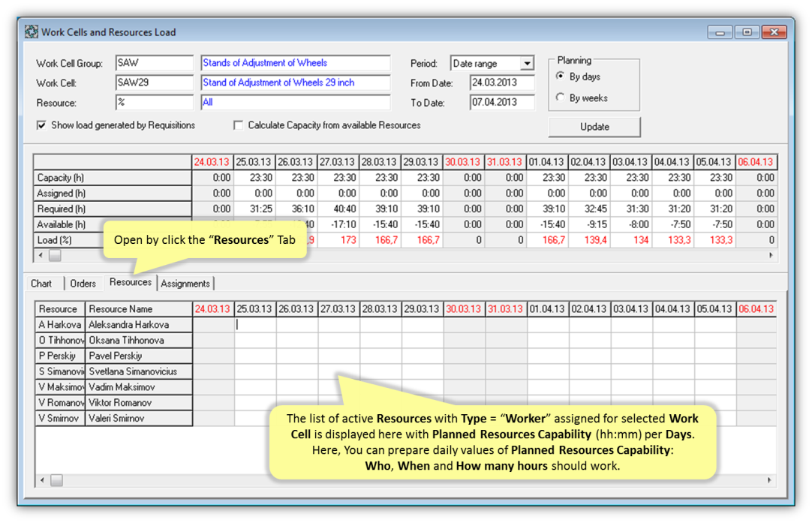Enable Calculate Capacity from available Resources
Image resolution: width=812 pixels, height=523 pixels.
click(238, 125)
